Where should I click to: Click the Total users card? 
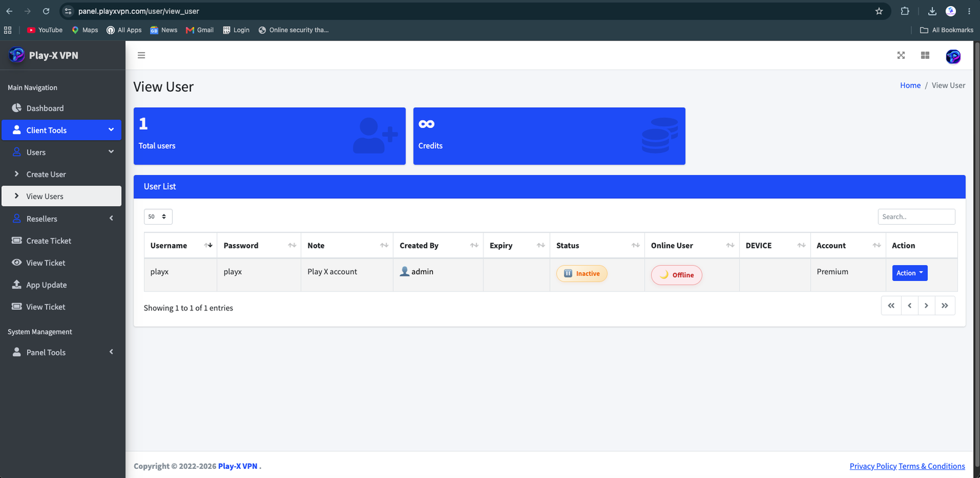click(x=269, y=136)
